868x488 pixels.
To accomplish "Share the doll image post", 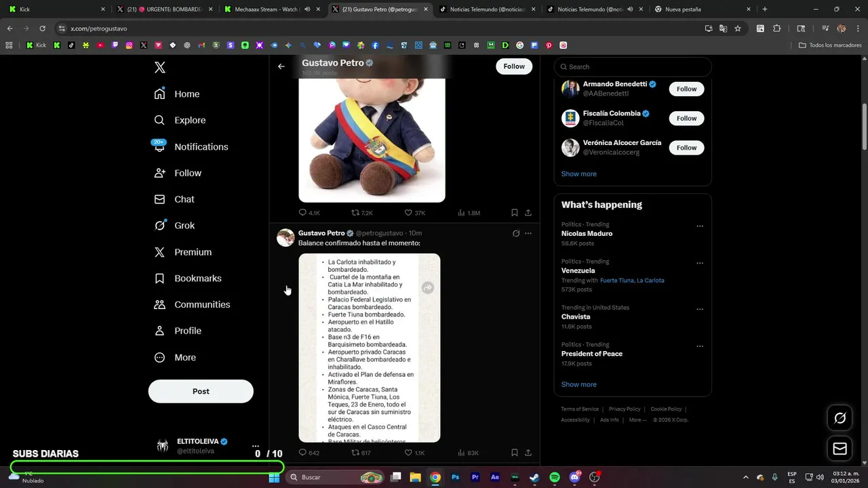I will 528,213.
